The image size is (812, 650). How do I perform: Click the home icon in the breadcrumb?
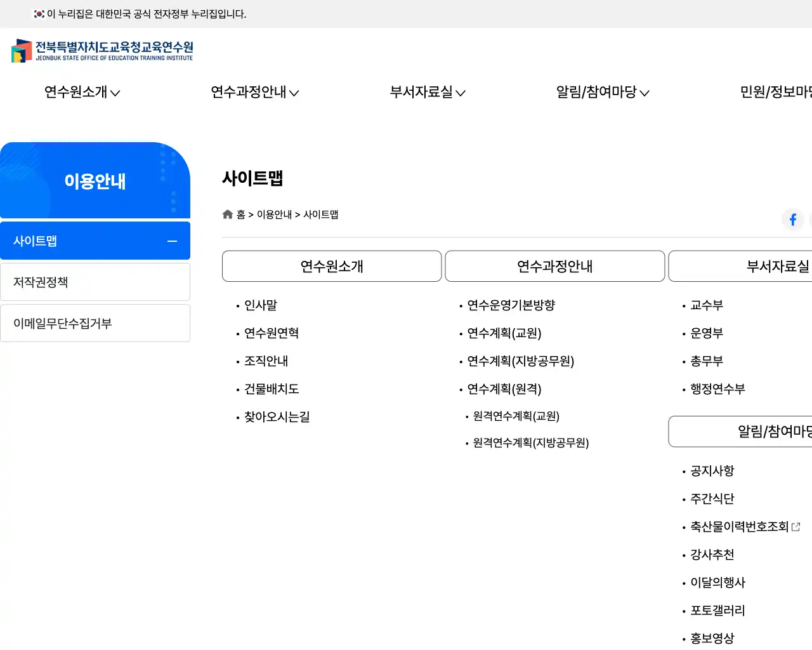[228, 214]
